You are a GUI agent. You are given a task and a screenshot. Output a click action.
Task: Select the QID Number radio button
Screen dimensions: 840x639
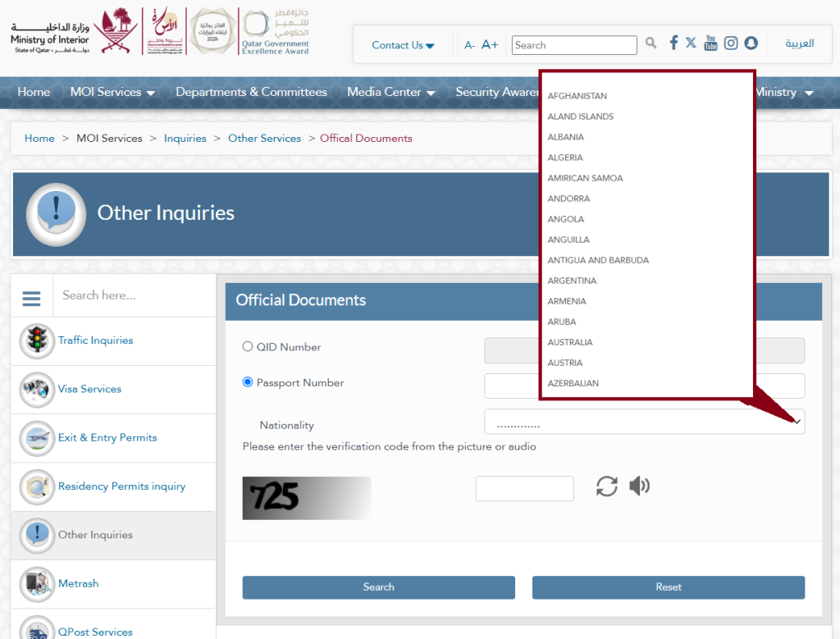248,346
